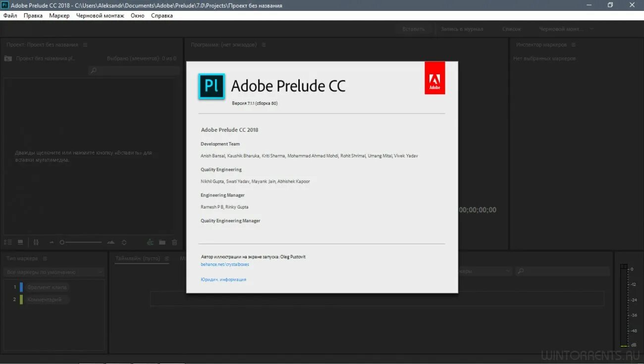Viewport: 644px width, 364px height.
Task: Click the Нет выбранных маркеров text
Action: (x=544, y=58)
